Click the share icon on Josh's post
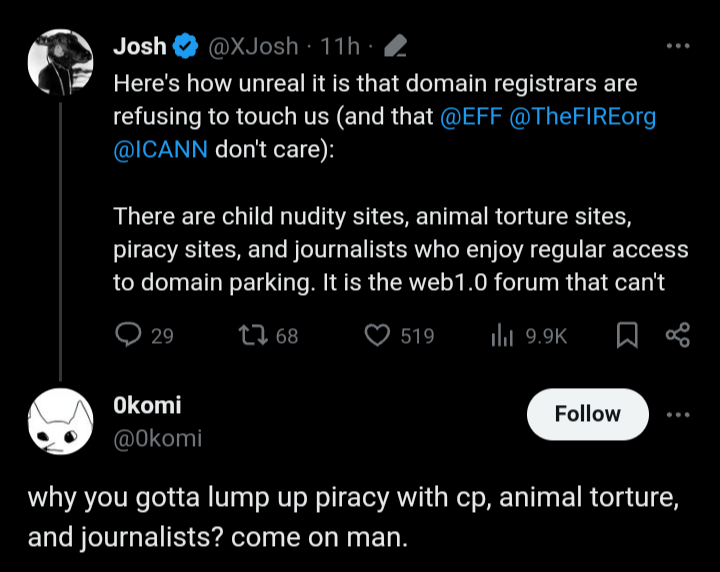 click(x=677, y=336)
